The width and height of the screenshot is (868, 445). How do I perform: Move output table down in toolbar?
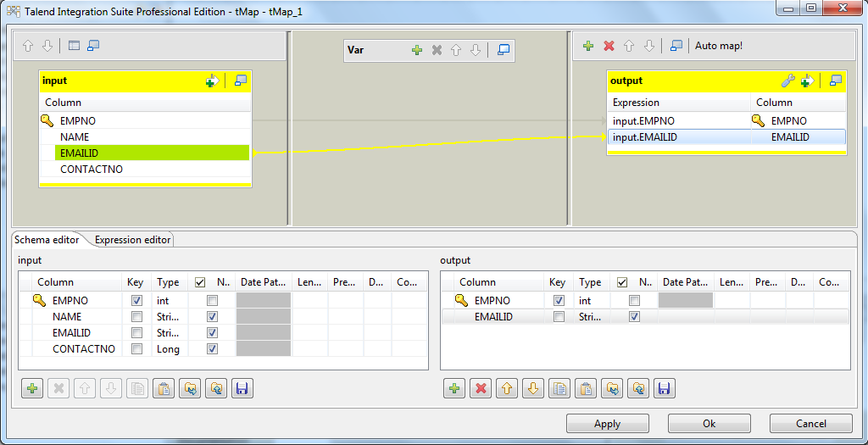(649, 46)
